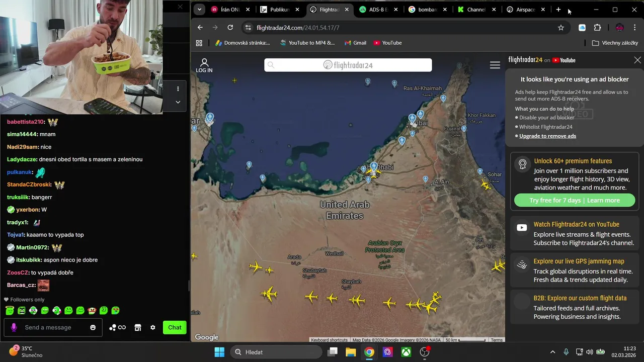Viewport: 644px width, 362px height.
Task: Open the Chrome extensions puzzle icon
Action: click(x=597, y=28)
